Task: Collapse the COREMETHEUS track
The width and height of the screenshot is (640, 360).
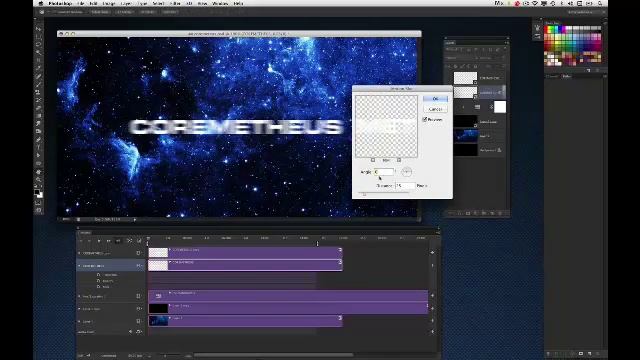Action: 79,266
